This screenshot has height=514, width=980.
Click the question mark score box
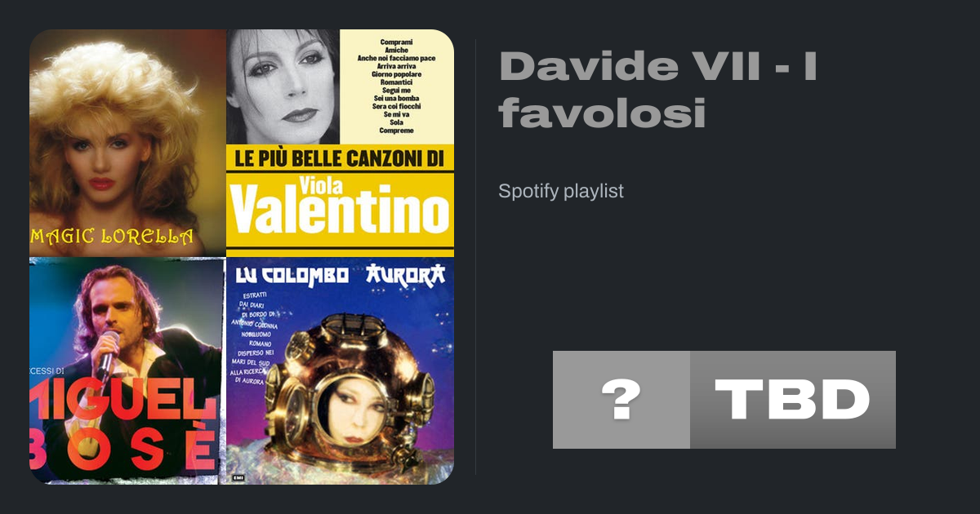coord(621,400)
